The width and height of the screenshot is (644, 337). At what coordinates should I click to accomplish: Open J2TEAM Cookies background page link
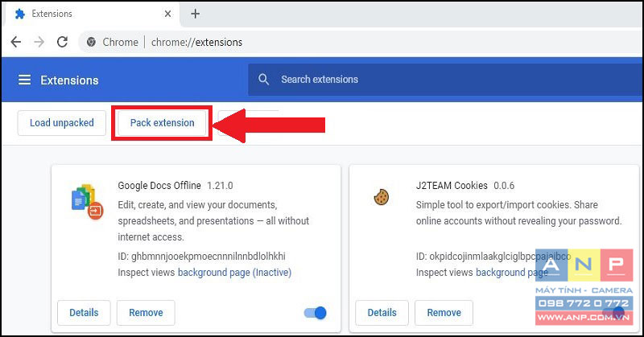click(512, 273)
